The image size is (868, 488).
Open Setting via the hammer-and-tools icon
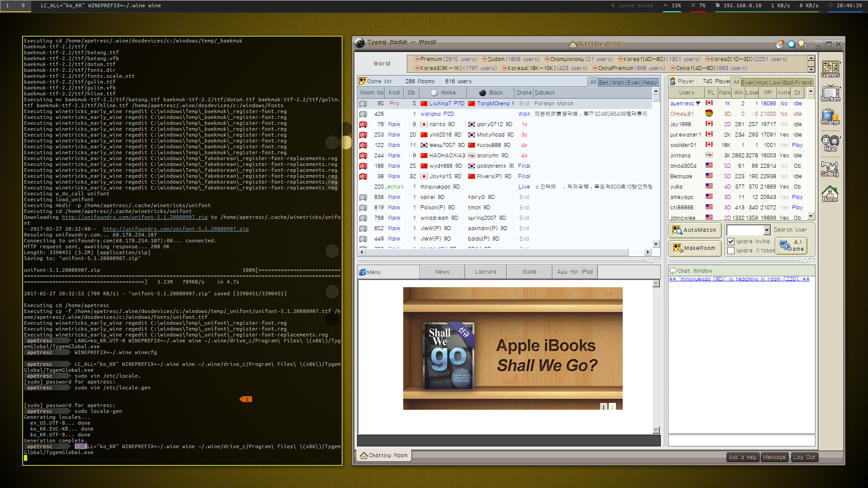(830, 166)
